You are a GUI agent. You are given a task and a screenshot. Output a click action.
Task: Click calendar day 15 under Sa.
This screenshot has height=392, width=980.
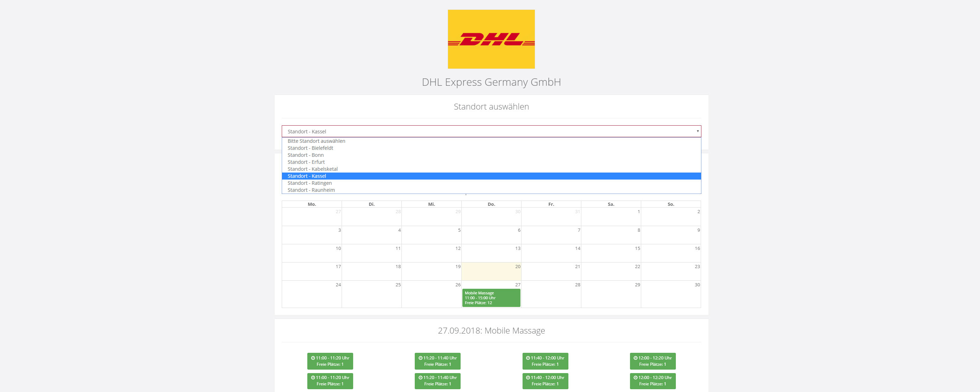[611, 253]
